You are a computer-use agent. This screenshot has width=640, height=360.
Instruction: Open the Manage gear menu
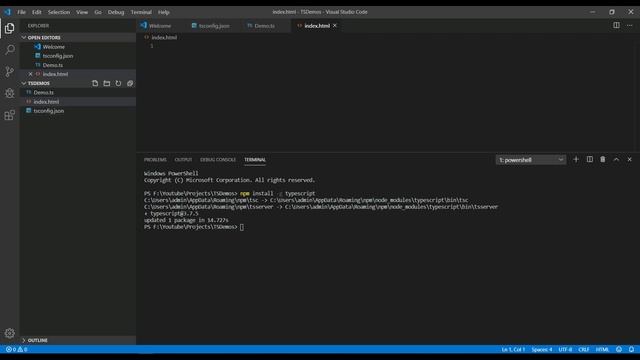click(9, 333)
